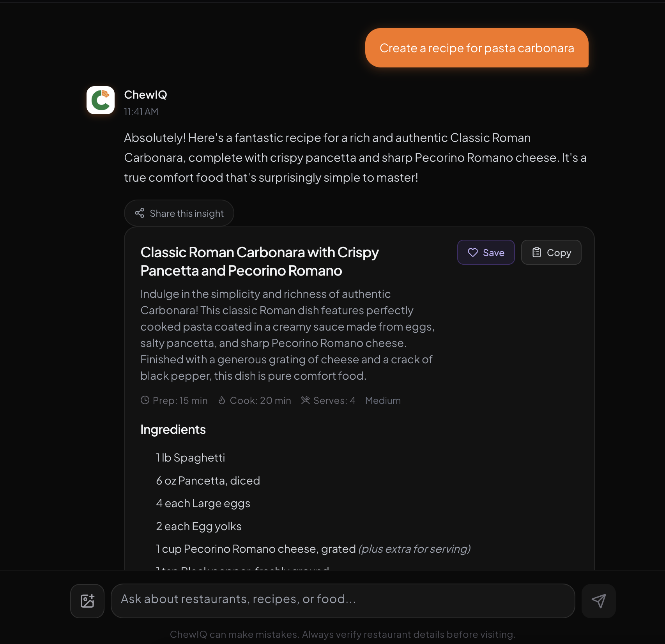Click the Copy button on the recipe card
The height and width of the screenshot is (644, 665).
551,252
